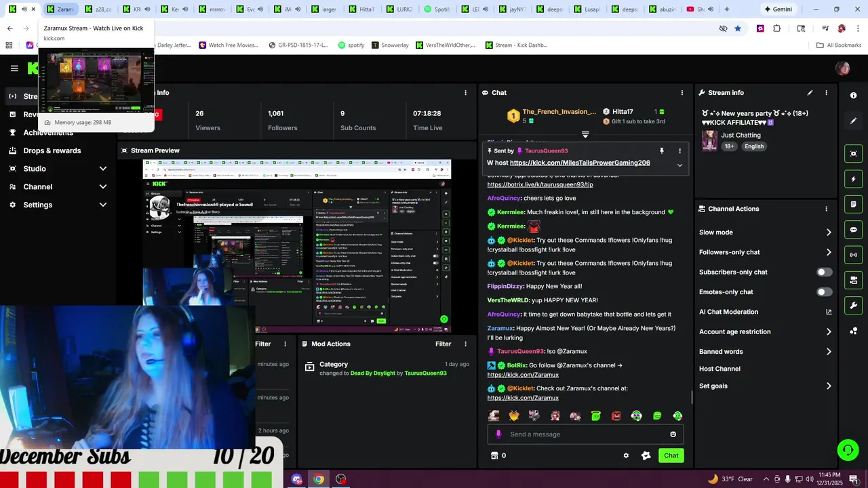Click the pin icon on pinned message
The height and width of the screenshot is (488, 868).
(x=662, y=151)
